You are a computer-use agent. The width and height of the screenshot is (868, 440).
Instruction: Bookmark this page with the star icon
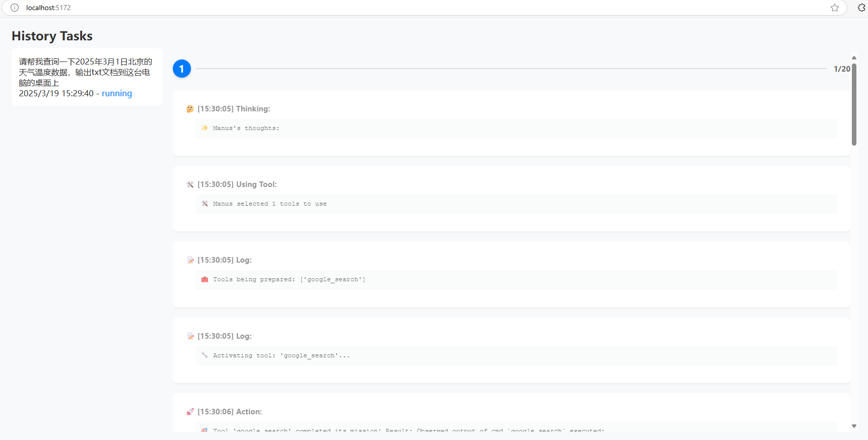pyautogui.click(x=835, y=8)
